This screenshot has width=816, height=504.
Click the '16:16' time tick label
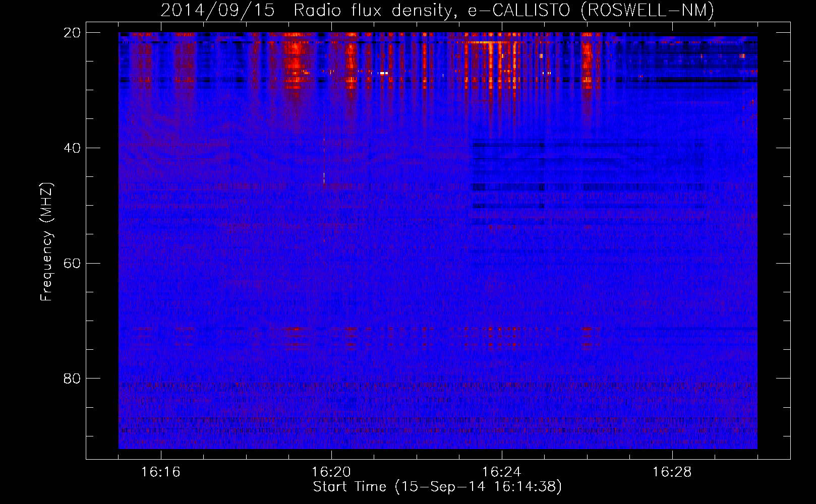[x=161, y=472]
